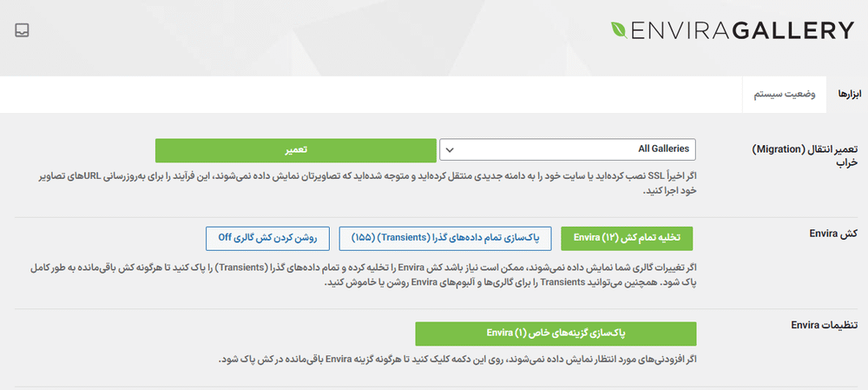Click تخلیه تمام کش Envira button

(627, 238)
